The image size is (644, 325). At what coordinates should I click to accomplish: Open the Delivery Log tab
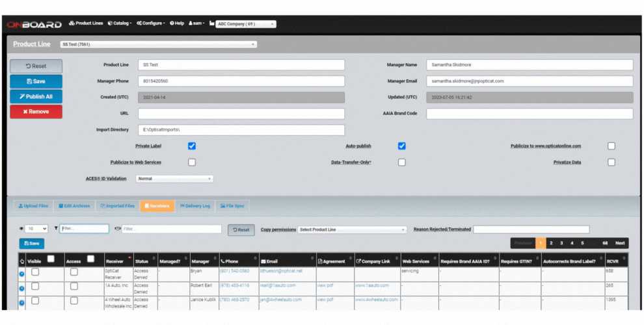click(195, 205)
